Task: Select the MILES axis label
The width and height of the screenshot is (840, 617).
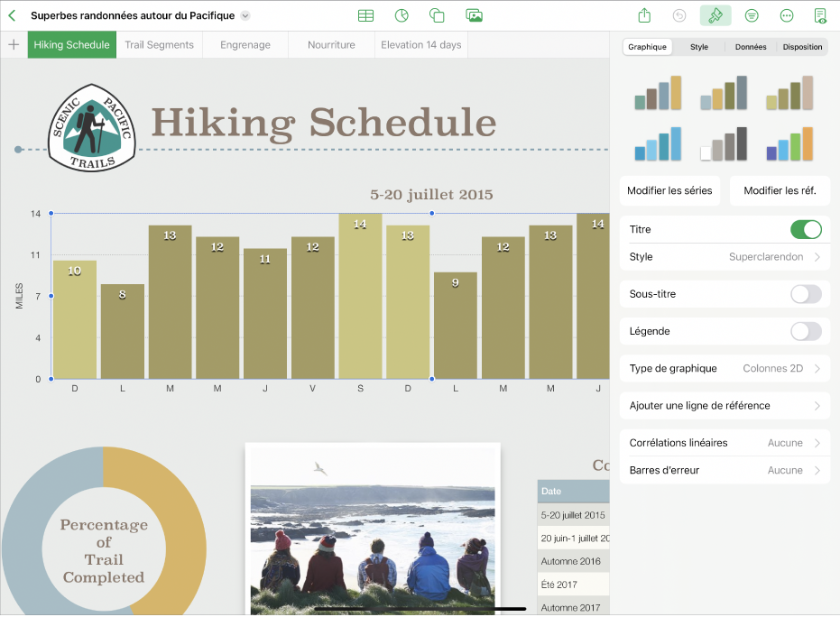Action: tap(19, 296)
